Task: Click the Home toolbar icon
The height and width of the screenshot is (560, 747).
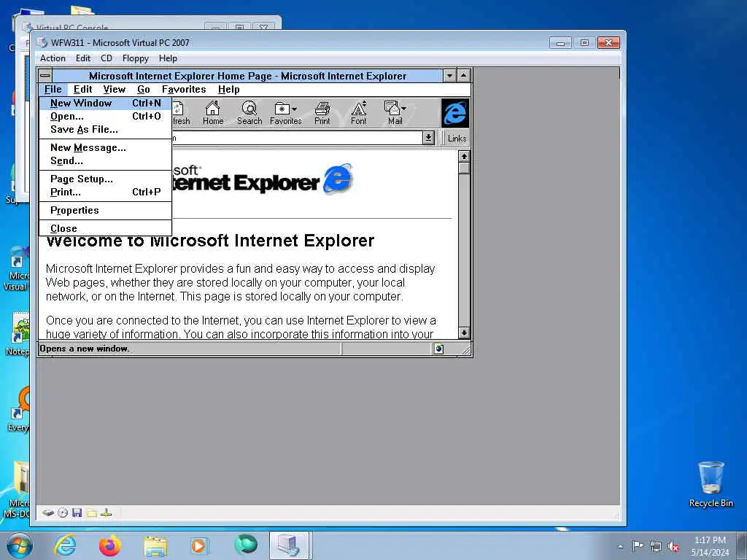Action: (212, 113)
